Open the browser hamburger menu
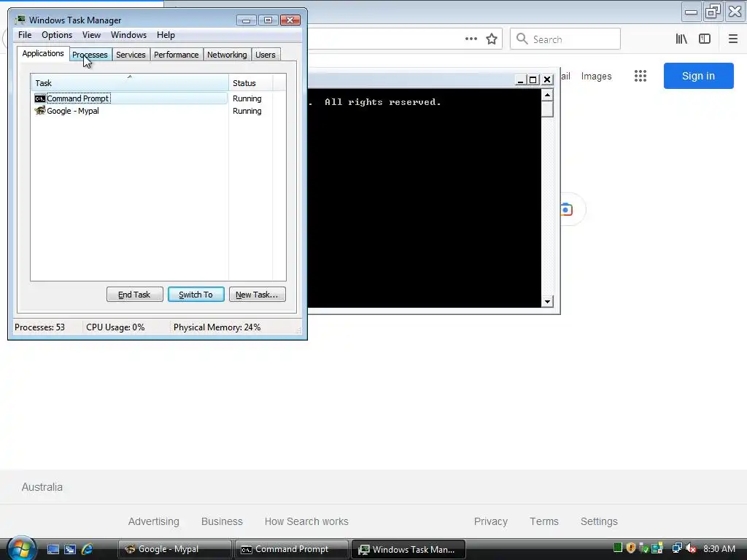Image resolution: width=747 pixels, height=560 pixels. 733,39
